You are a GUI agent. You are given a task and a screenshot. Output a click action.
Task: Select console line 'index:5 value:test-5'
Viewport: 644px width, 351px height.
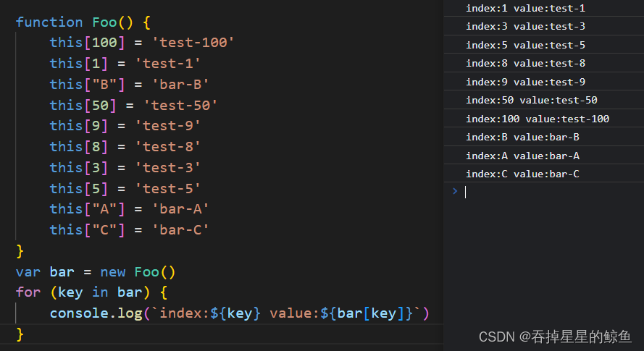tap(525, 45)
